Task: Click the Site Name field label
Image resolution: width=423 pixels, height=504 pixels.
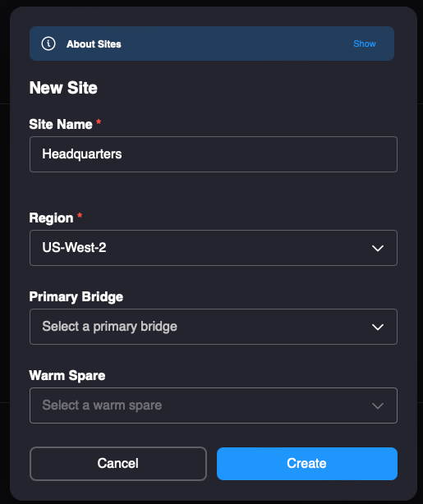Action: click(x=61, y=125)
